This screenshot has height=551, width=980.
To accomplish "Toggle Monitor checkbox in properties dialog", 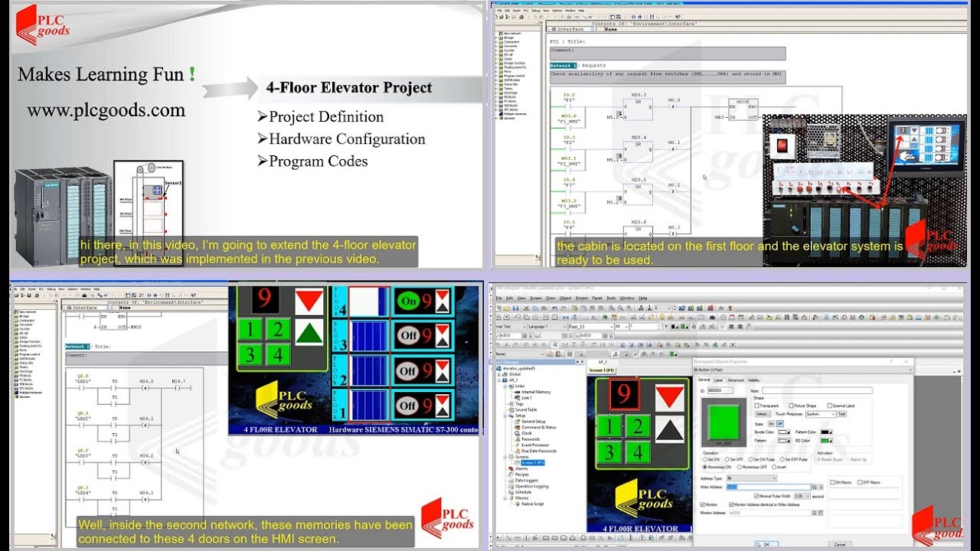I will point(703,504).
